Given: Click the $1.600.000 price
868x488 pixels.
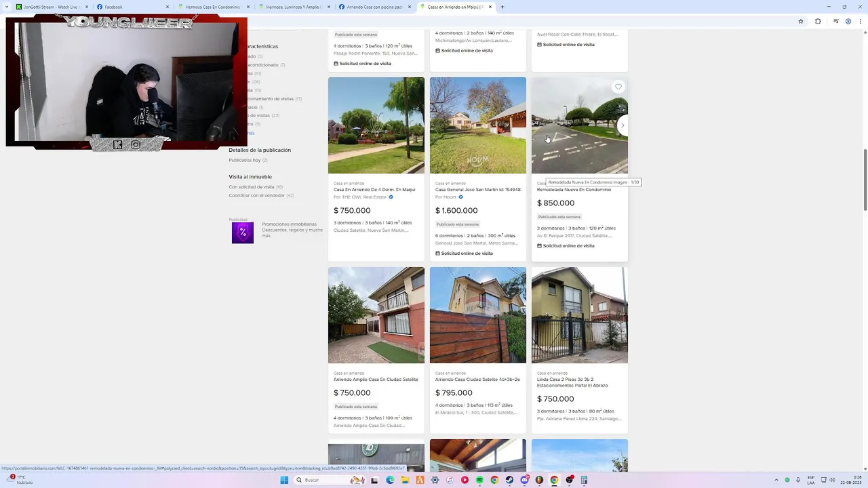Looking at the screenshot, I should pos(456,211).
